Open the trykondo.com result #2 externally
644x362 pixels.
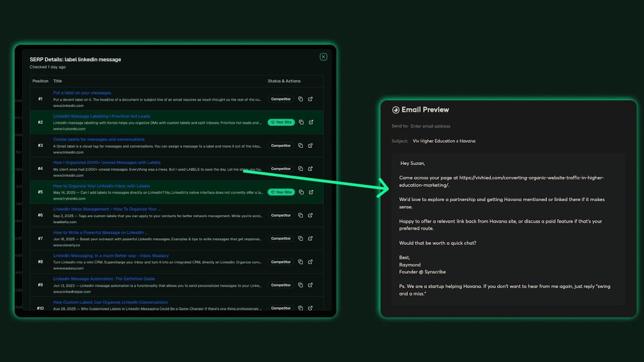(311, 122)
